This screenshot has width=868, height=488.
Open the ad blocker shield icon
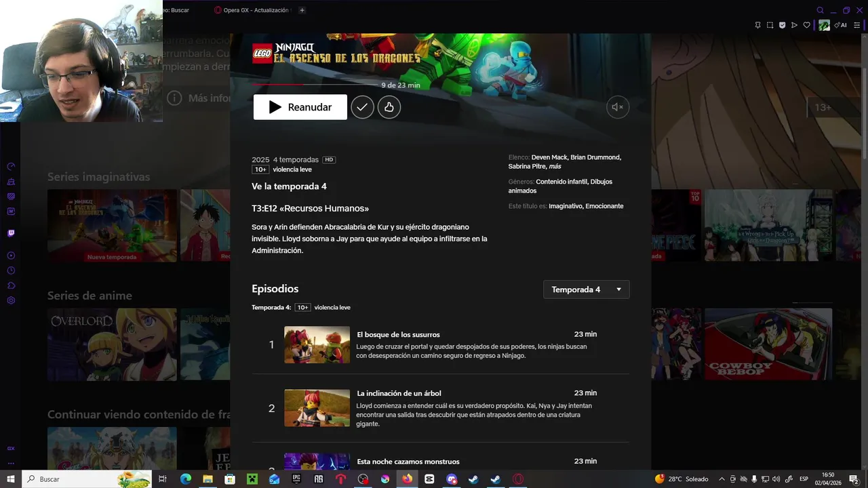pyautogui.click(x=782, y=25)
